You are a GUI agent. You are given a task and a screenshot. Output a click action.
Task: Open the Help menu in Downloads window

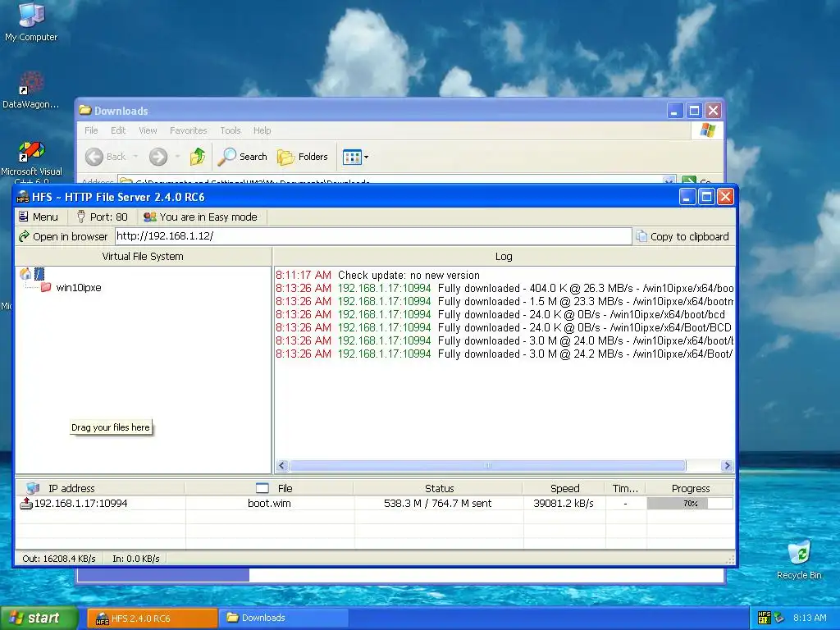click(262, 130)
